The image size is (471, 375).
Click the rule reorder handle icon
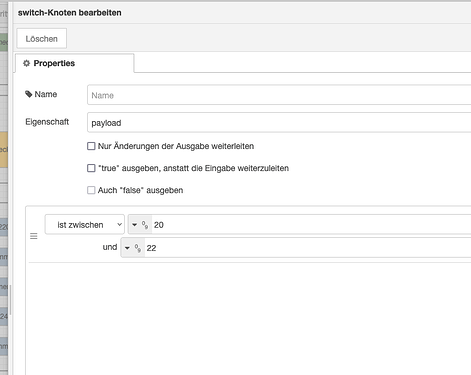[34, 236]
